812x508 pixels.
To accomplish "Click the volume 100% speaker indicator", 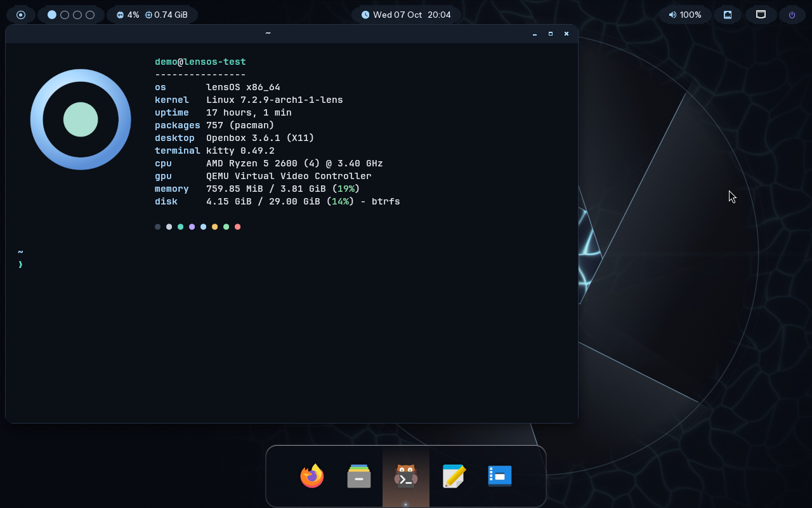I will point(685,15).
